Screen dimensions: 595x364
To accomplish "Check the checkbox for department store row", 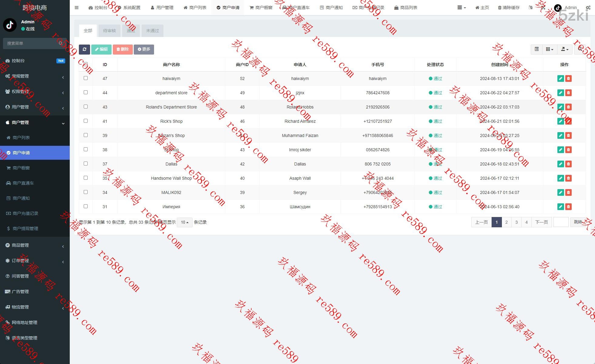I will pos(86,92).
